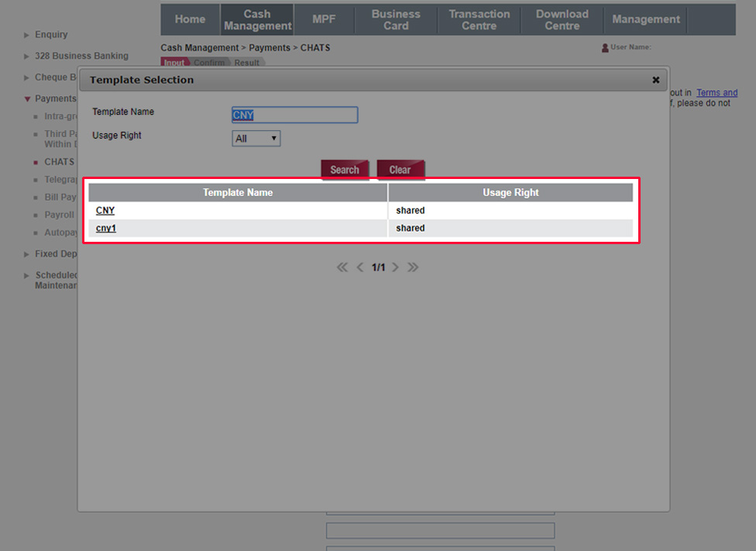
Task: Open the Business Card tab
Action: [x=396, y=19]
